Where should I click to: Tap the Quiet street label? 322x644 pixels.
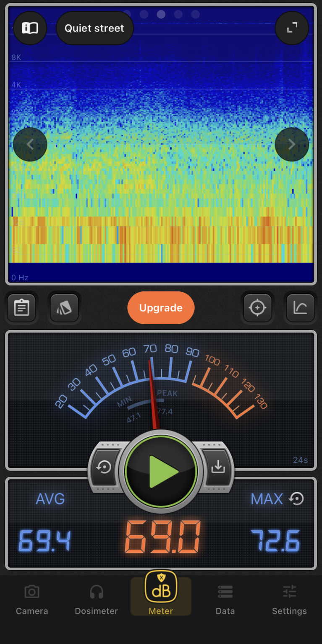click(x=94, y=28)
